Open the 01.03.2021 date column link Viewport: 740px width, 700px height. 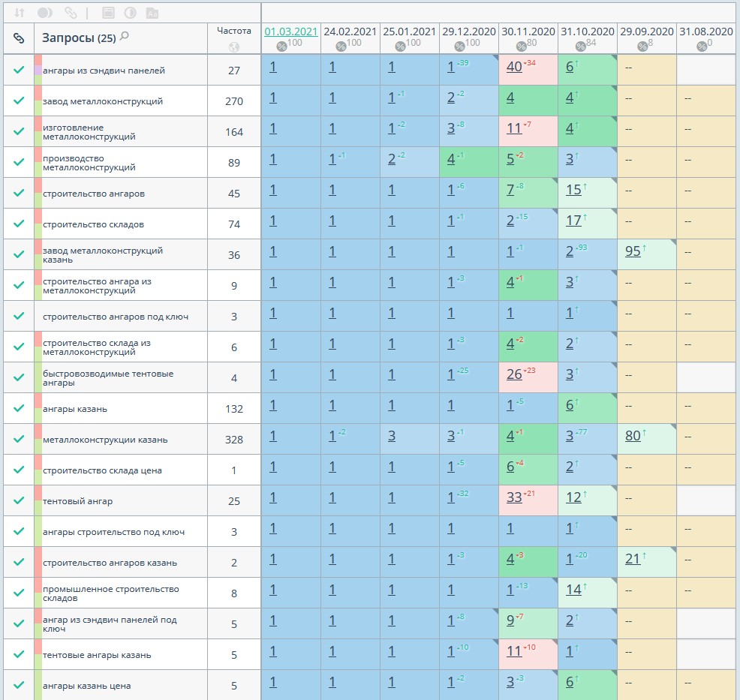click(x=291, y=32)
